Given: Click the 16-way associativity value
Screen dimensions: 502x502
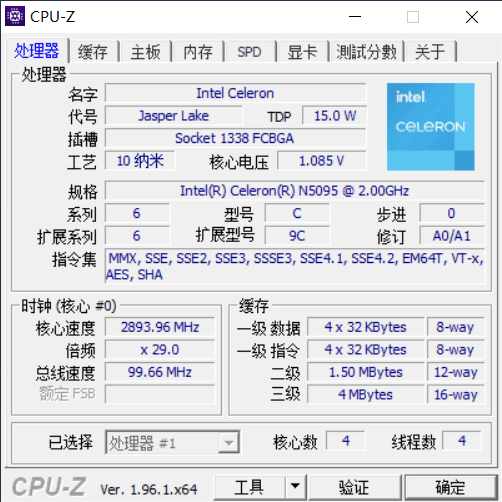Looking at the screenshot, I should [456, 394].
